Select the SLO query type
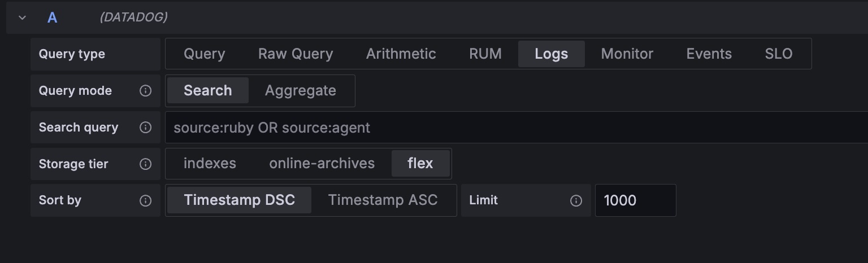868x263 pixels. [x=778, y=54]
